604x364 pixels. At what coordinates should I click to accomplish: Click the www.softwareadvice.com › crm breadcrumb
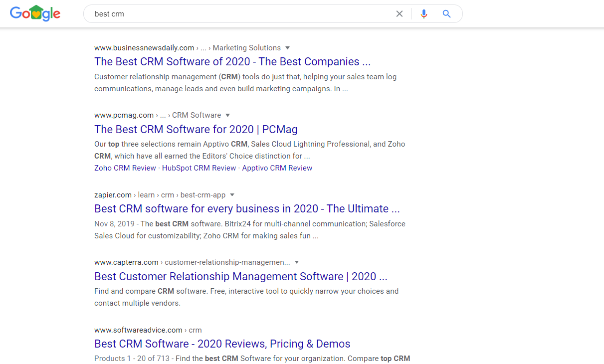148,330
